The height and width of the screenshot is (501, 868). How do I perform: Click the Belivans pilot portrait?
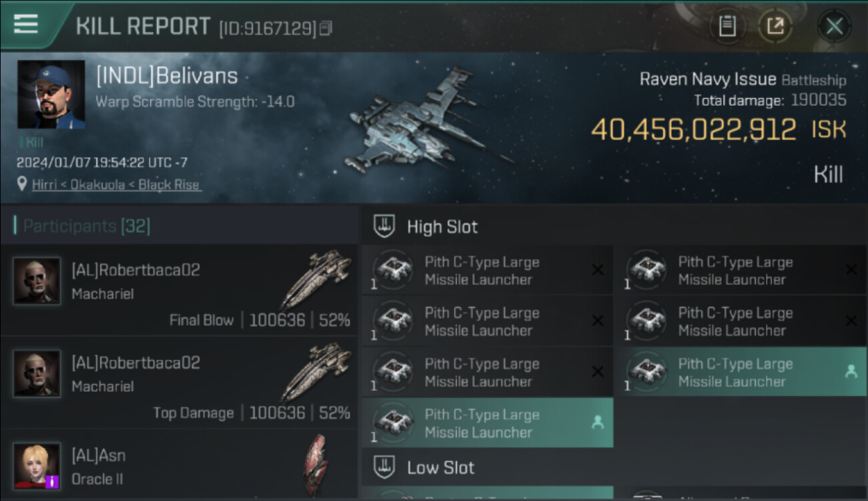click(x=51, y=94)
